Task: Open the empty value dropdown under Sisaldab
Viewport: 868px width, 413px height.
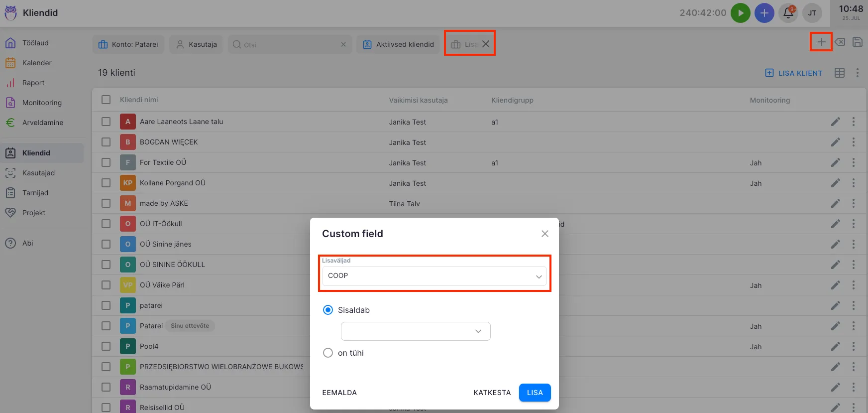Action: 416,331
